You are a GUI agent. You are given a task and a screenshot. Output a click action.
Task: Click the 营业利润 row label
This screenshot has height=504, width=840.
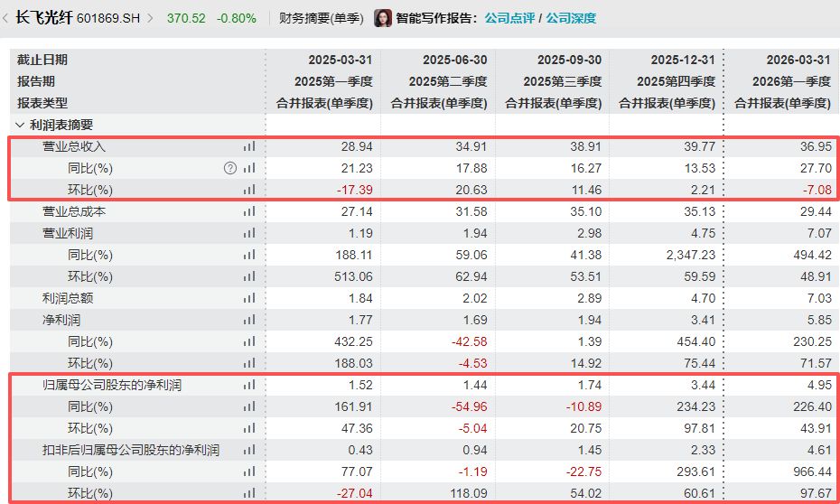pos(68,233)
